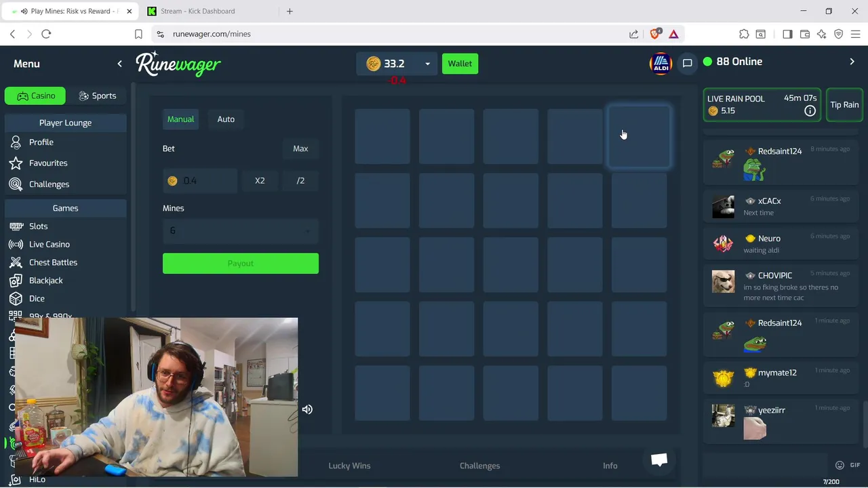The height and width of the screenshot is (488, 868).
Task: Open the Wallet
Action: (460, 64)
